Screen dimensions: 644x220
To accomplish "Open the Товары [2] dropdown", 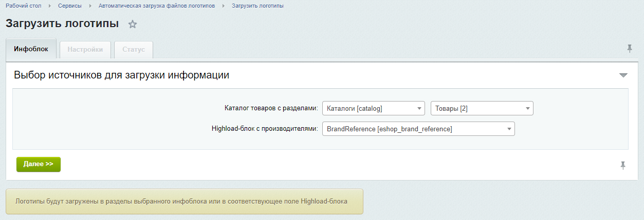I will (x=482, y=108).
